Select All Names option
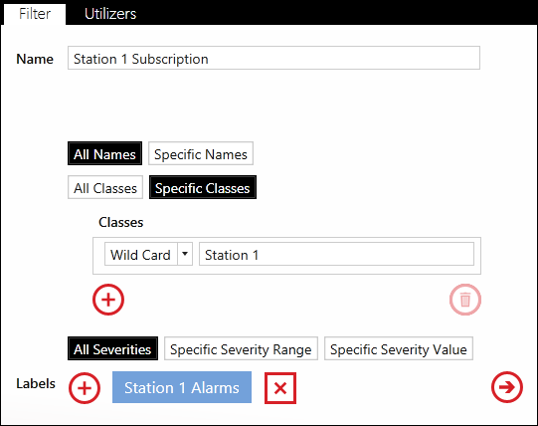Viewport: 538px width, 426px height. (105, 153)
